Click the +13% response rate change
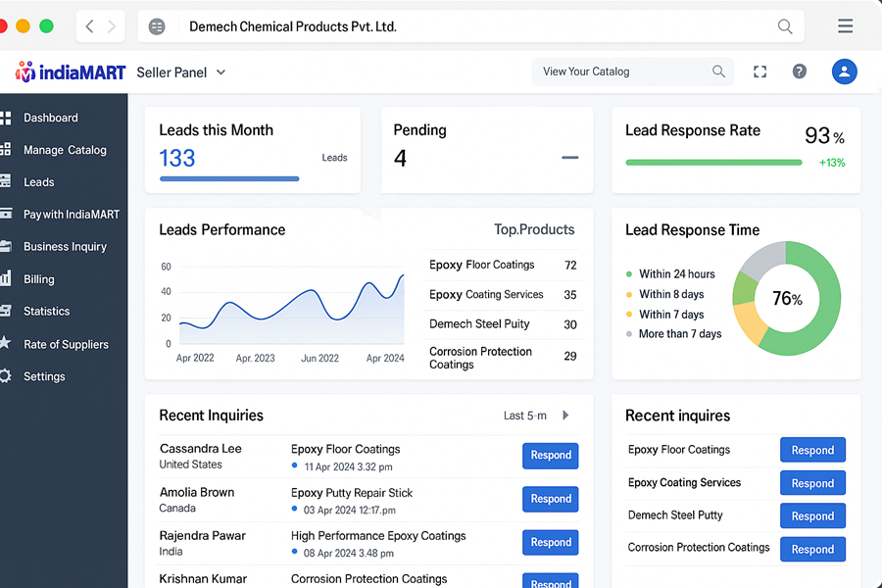The image size is (882, 588). 832,163
